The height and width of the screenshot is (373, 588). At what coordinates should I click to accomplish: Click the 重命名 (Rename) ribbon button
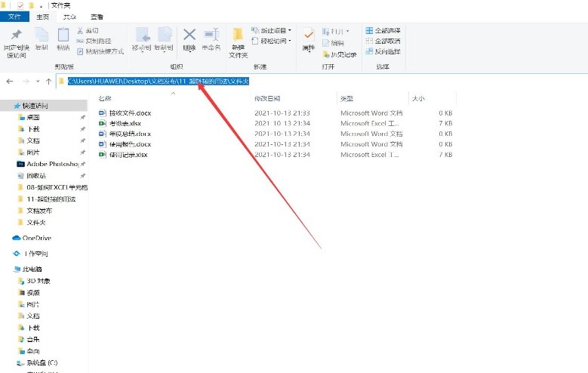(211, 39)
